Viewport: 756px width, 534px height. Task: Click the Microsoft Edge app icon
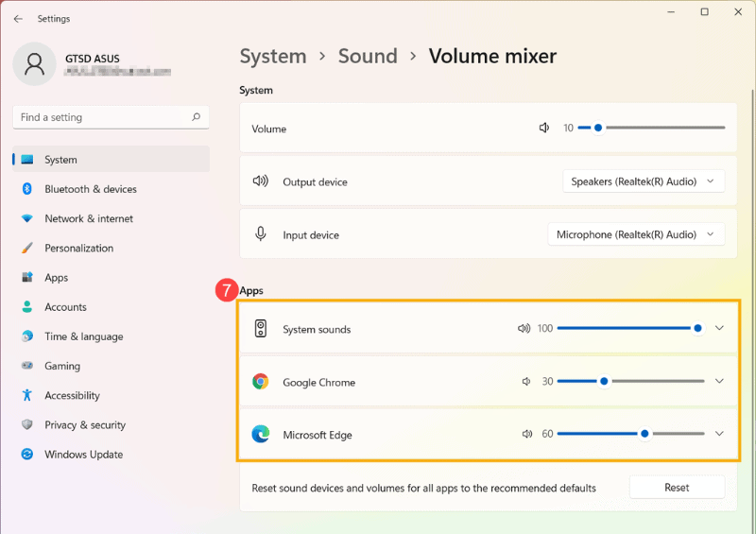[x=261, y=435]
